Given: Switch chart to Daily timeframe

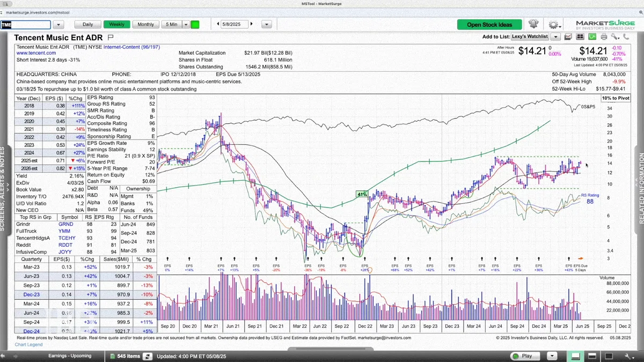Looking at the screenshot, I should click(x=87, y=24).
